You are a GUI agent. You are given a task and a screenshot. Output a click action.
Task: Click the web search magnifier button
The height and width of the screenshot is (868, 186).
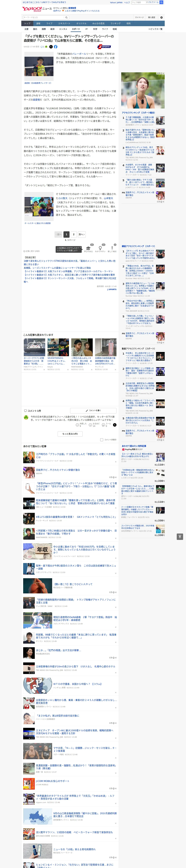tap(161, 2)
